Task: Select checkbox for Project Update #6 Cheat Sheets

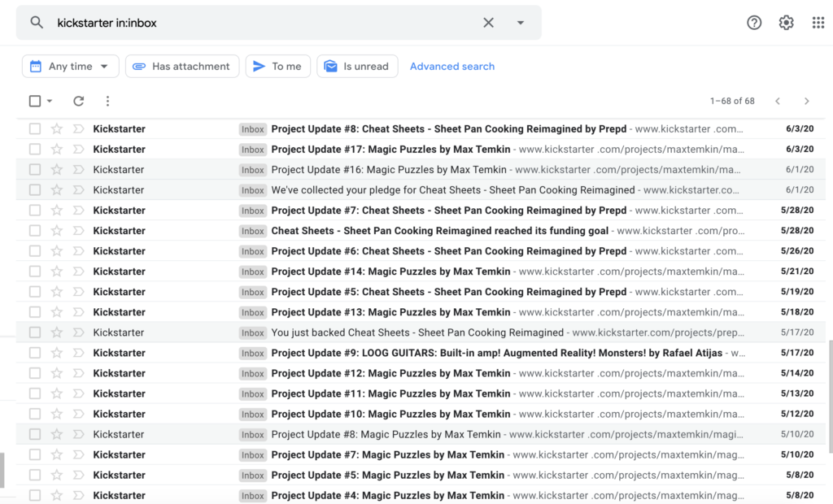Action: (x=35, y=250)
